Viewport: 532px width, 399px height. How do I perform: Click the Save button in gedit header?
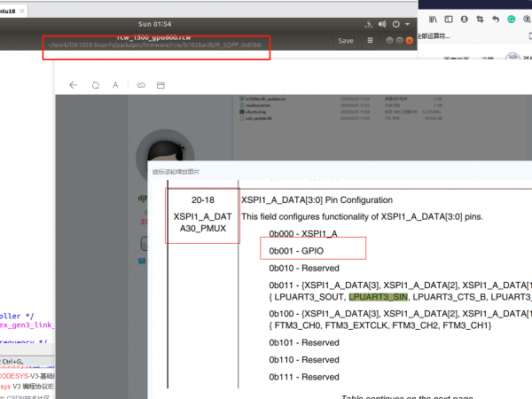point(346,41)
